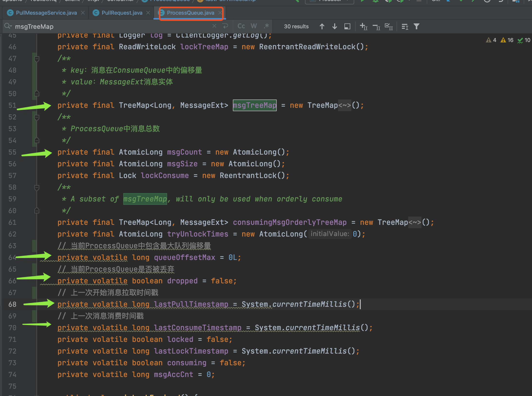Click the msgSize field name
Screen dimensions: 532x396
[x=182, y=164]
